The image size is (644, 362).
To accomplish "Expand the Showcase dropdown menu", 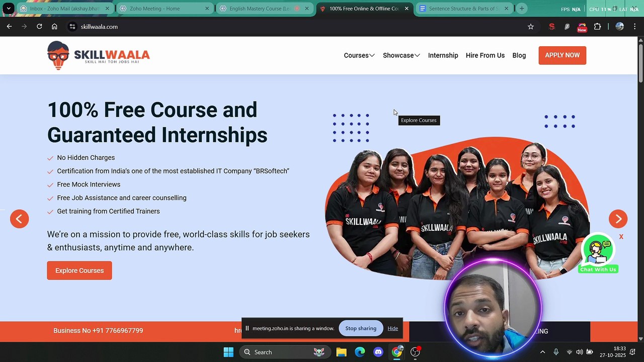I will [401, 55].
